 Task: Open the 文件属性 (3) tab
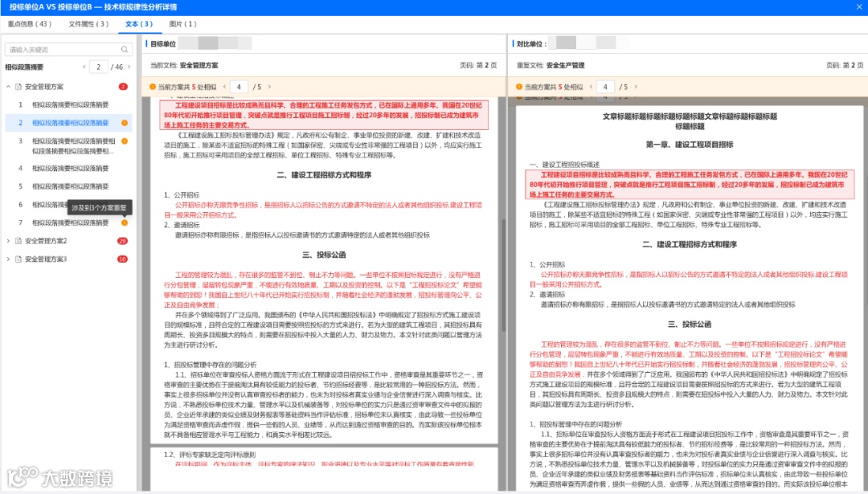(88, 24)
